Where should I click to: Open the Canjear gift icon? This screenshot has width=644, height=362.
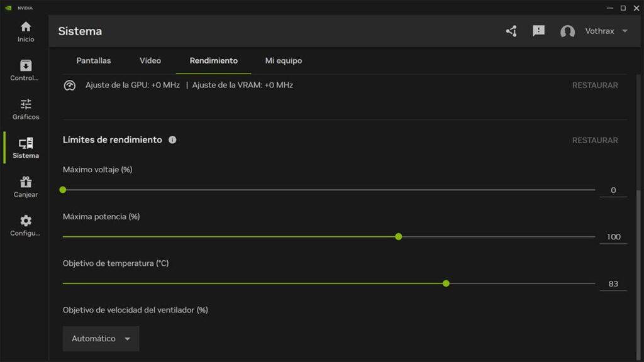(x=26, y=182)
